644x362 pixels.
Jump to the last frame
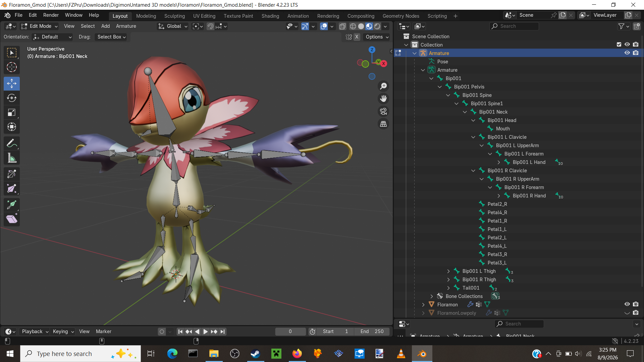tap(222, 331)
